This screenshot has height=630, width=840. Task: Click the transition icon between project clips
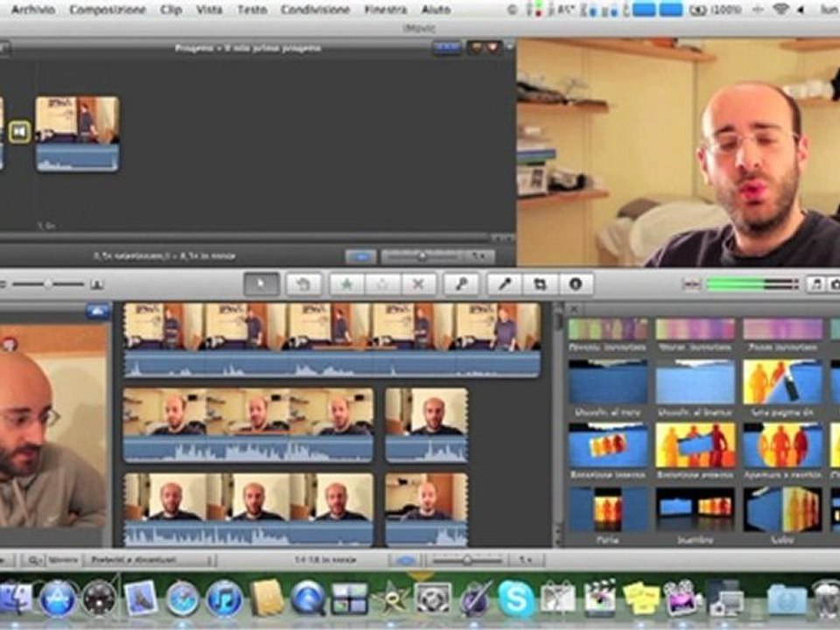20,132
